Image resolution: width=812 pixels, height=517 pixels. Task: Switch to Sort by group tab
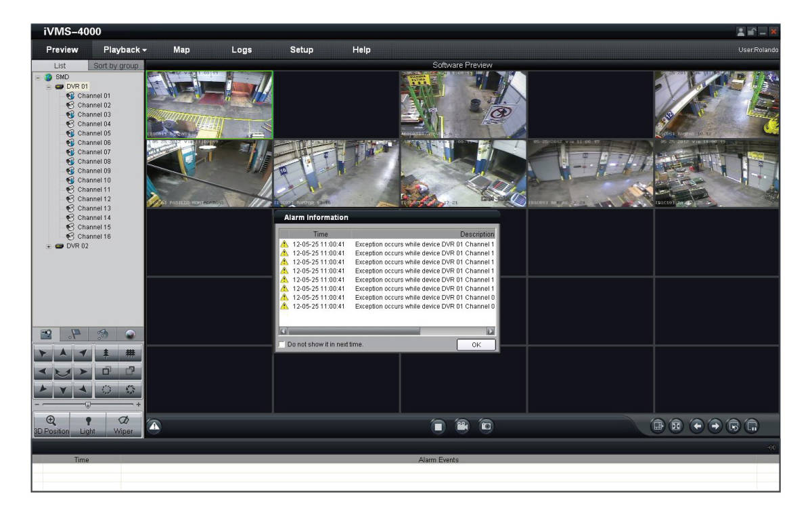116,66
